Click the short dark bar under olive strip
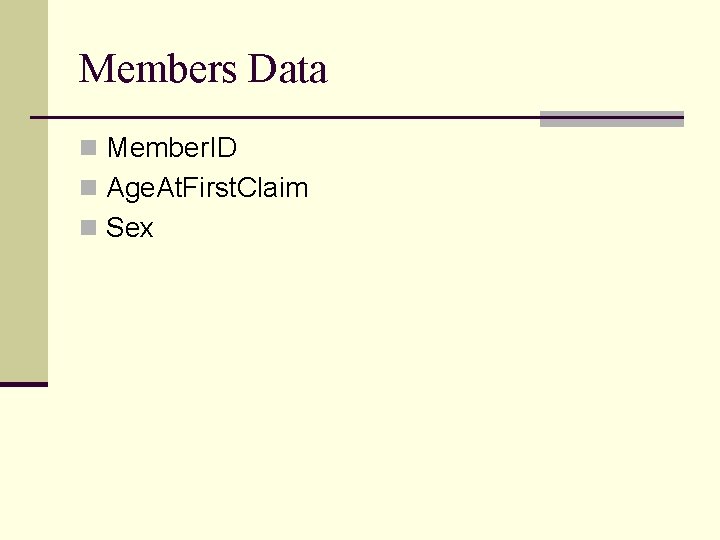The height and width of the screenshot is (540, 720). (x=24, y=384)
